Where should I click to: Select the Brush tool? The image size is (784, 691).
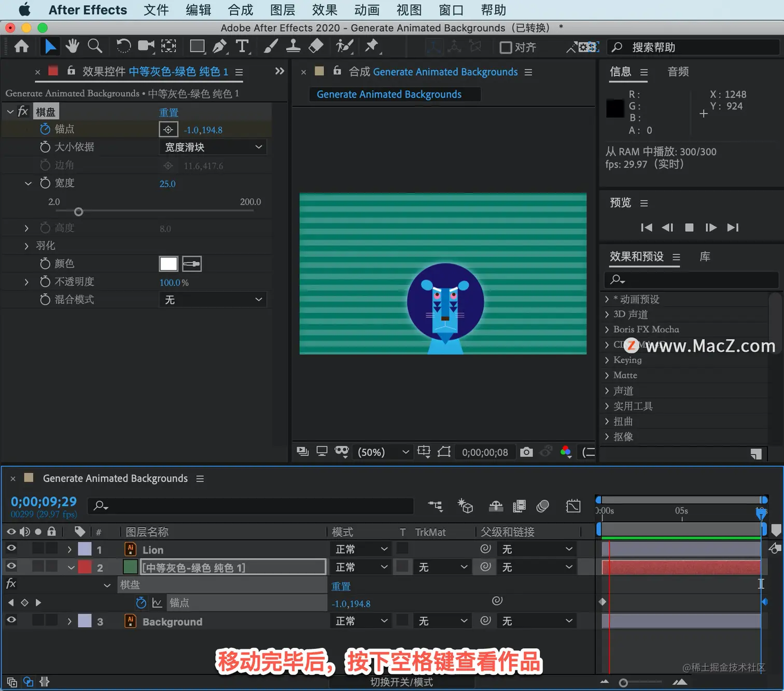coord(271,47)
